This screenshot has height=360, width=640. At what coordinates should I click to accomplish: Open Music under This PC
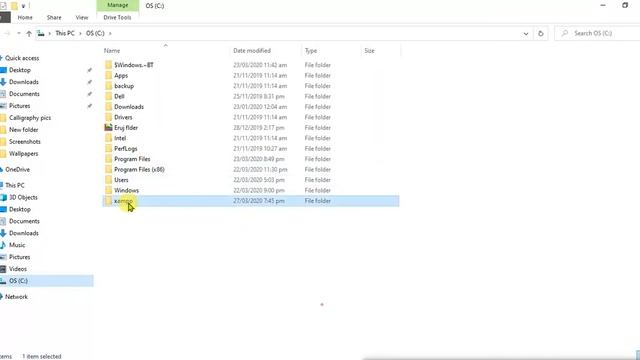17,245
